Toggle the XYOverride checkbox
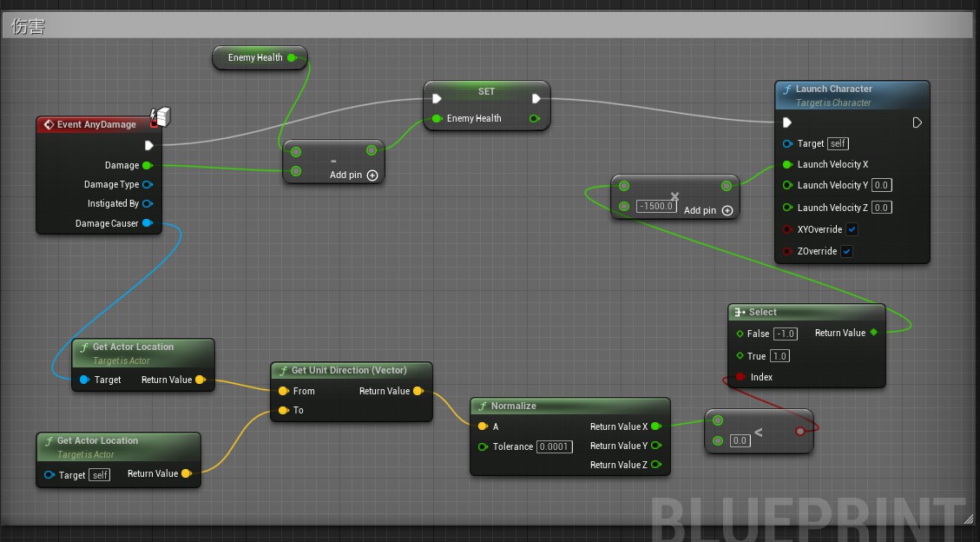Image resolution: width=980 pixels, height=542 pixels. (x=852, y=229)
